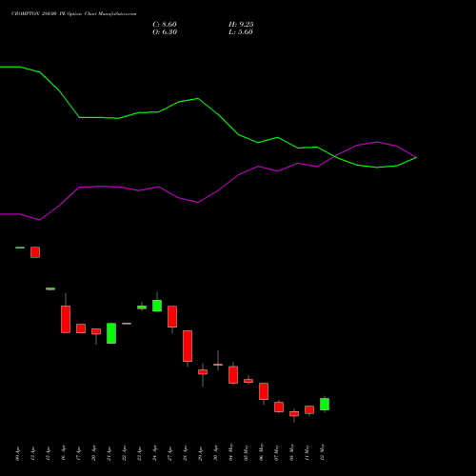Select the 16 Apr date label

click(63, 453)
